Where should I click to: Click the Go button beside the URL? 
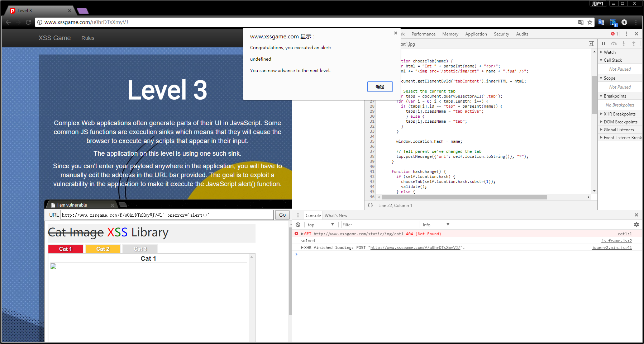coord(282,215)
